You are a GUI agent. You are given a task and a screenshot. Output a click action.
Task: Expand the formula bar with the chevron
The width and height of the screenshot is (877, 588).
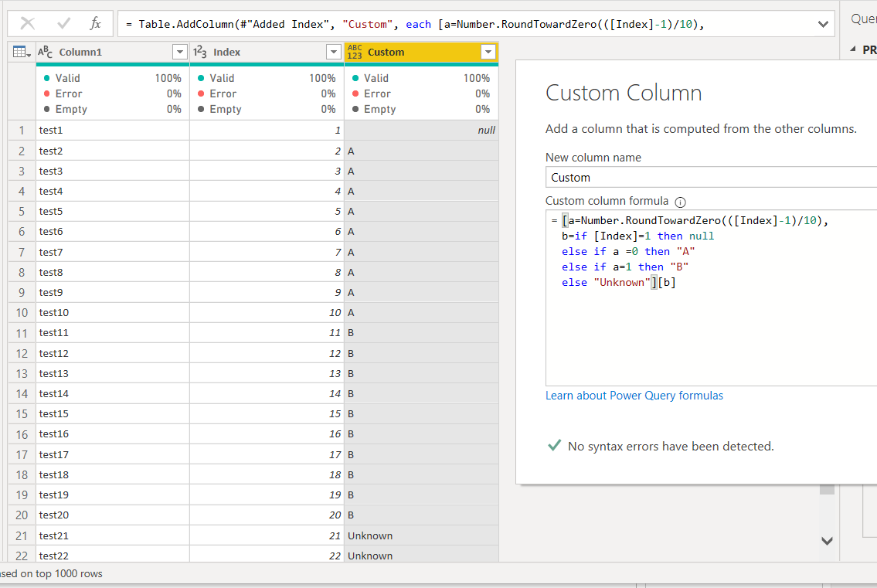tap(823, 24)
